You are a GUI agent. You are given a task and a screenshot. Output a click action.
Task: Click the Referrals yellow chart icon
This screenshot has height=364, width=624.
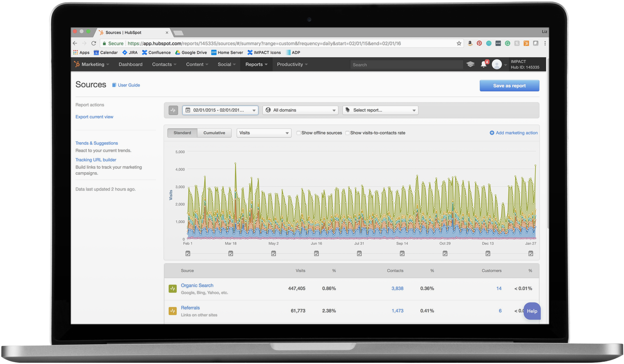(172, 311)
